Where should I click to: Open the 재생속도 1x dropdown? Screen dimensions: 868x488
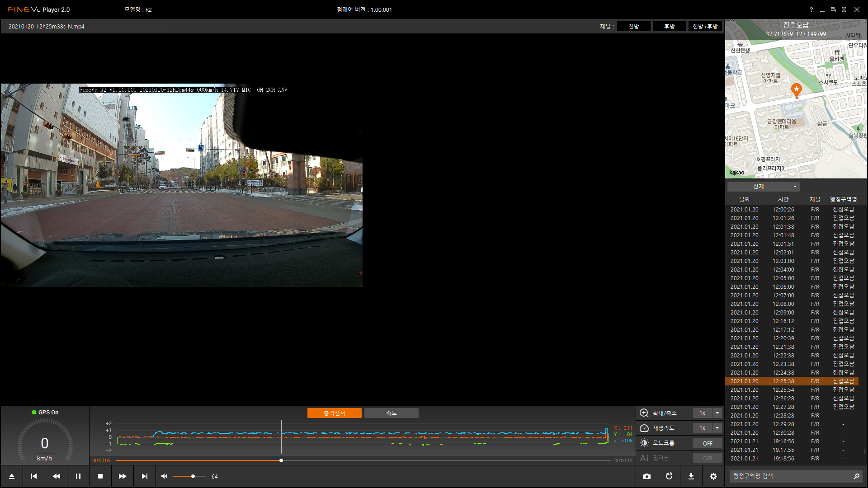717,428
